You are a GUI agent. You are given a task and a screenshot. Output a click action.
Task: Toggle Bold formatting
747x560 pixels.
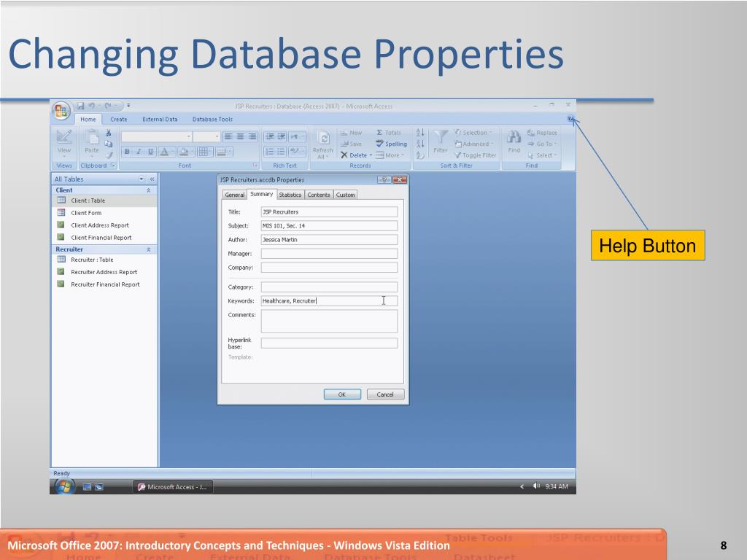[x=127, y=152]
